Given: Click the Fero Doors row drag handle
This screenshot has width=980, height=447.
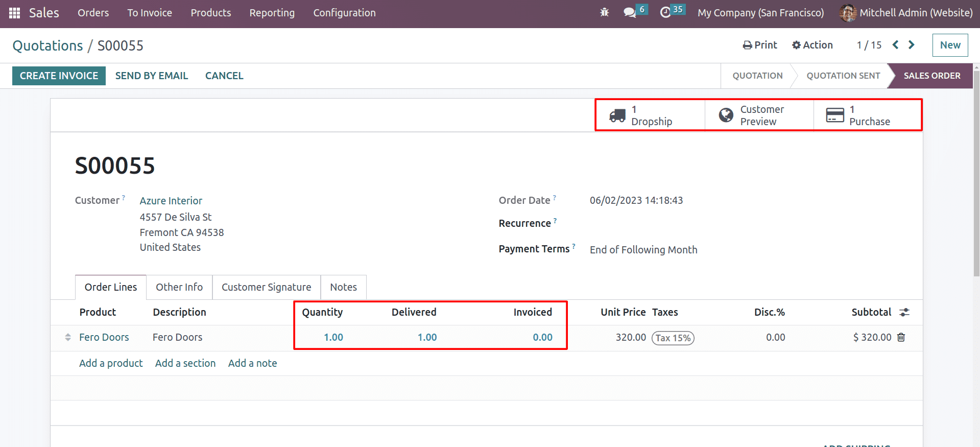Looking at the screenshot, I should click(68, 337).
